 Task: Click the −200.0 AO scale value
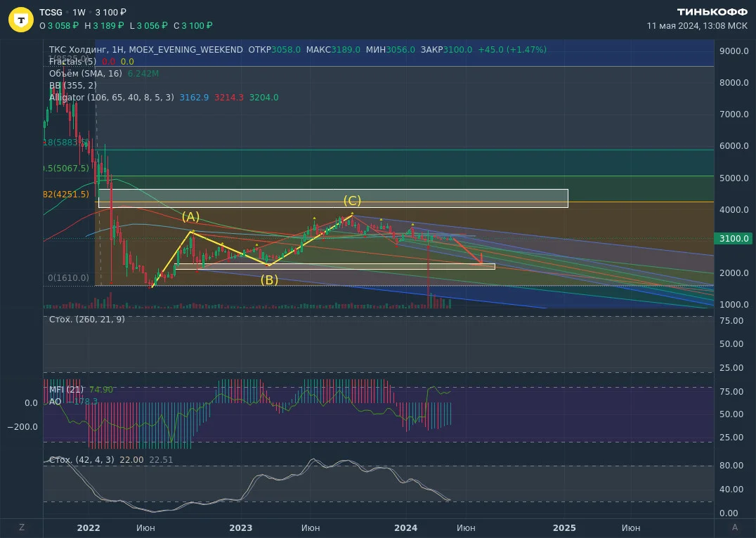pos(22,426)
